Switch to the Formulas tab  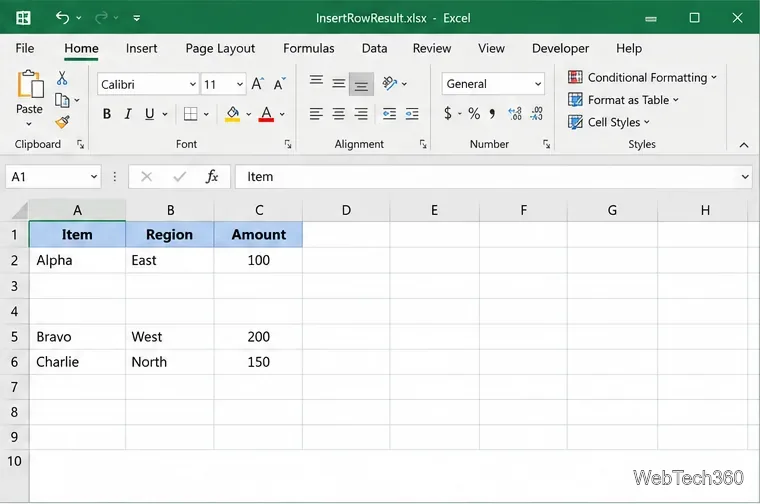309,48
